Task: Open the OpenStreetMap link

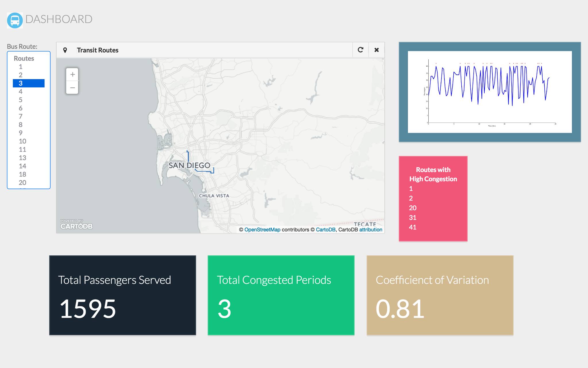Action: click(x=262, y=230)
